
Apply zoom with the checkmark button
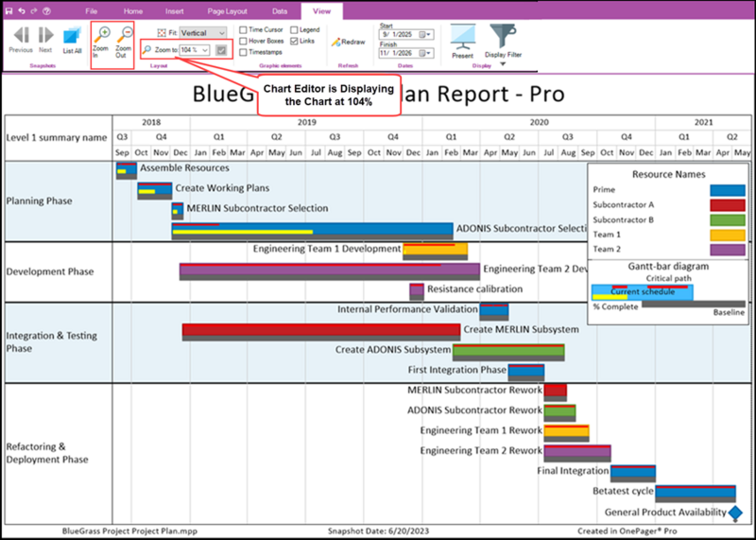pyautogui.click(x=221, y=50)
